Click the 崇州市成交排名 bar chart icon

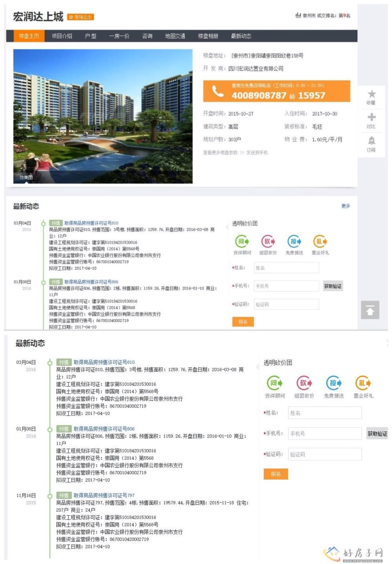point(298,16)
